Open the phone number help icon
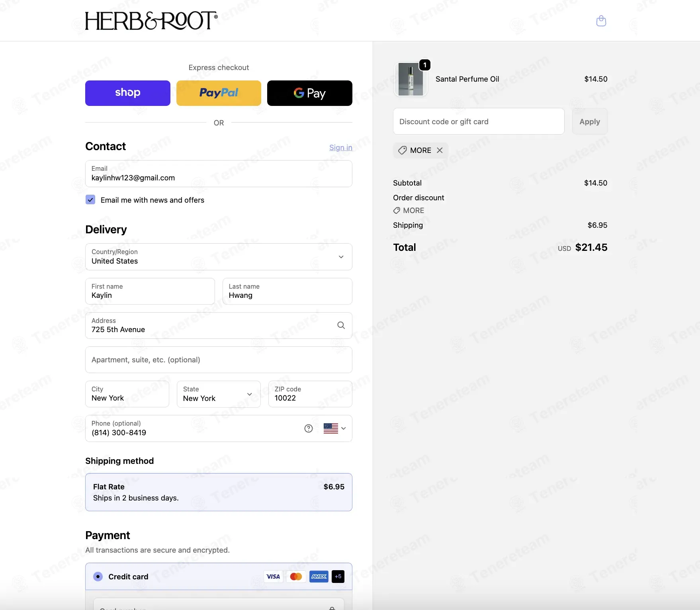 click(x=309, y=428)
